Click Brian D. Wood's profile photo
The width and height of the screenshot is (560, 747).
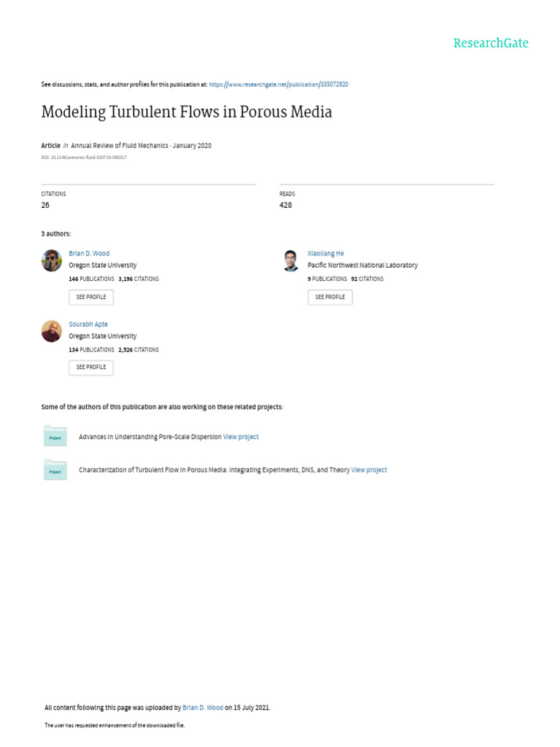click(52, 260)
